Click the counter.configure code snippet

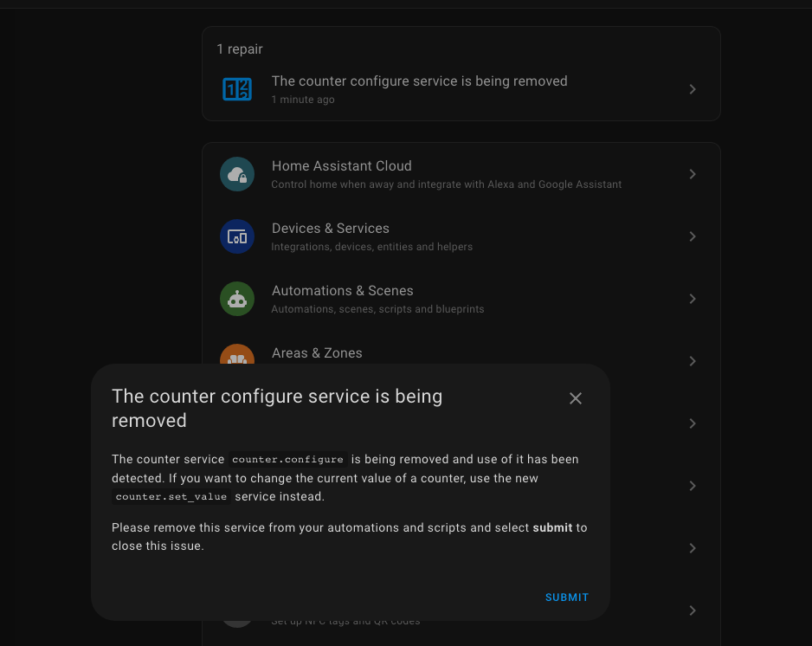[287, 459]
